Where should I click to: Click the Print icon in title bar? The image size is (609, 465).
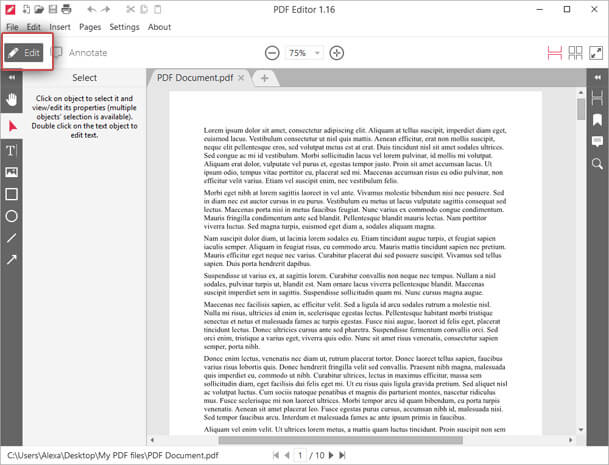tap(65, 8)
